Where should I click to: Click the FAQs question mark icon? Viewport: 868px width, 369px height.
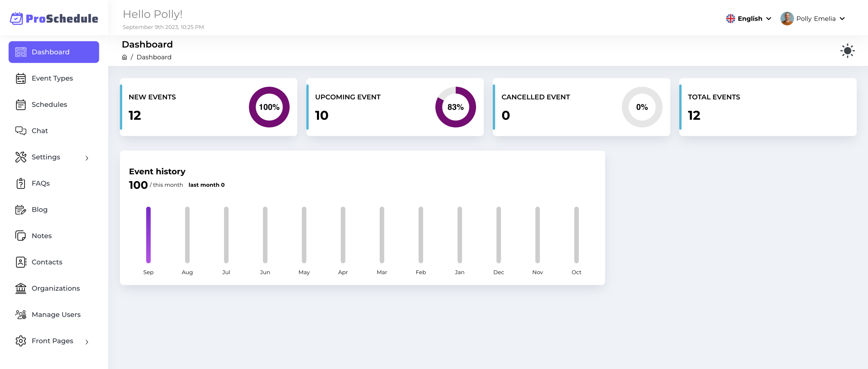click(x=21, y=183)
